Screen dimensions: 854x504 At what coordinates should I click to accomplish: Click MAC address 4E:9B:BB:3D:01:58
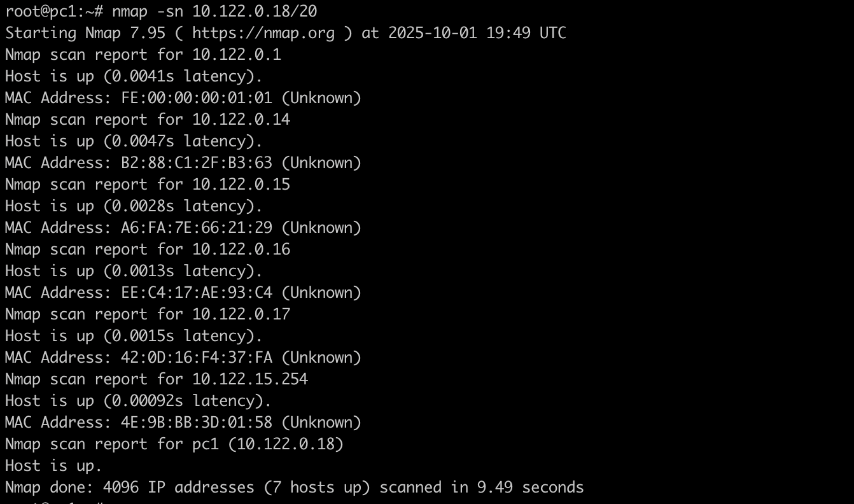click(196, 423)
